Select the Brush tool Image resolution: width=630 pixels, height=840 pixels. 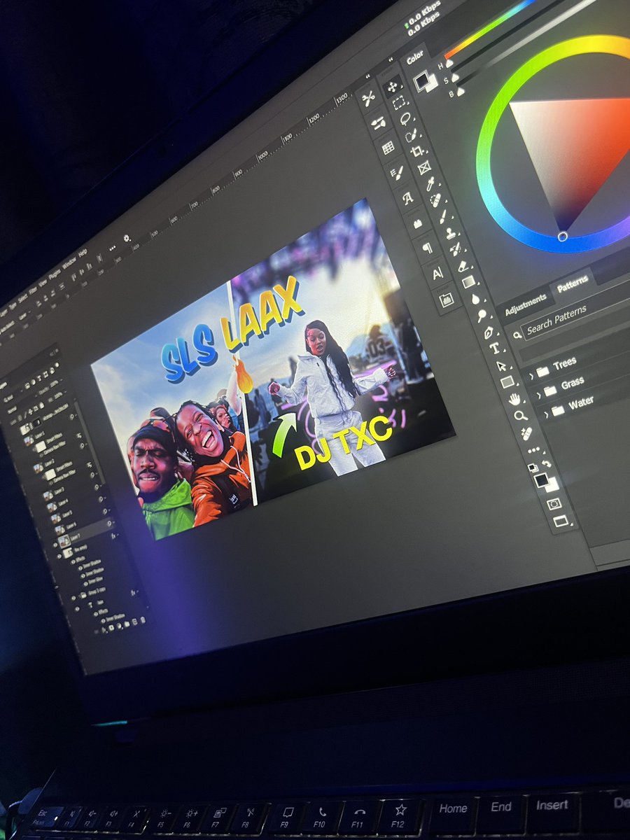pyautogui.click(x=442, y=216)
